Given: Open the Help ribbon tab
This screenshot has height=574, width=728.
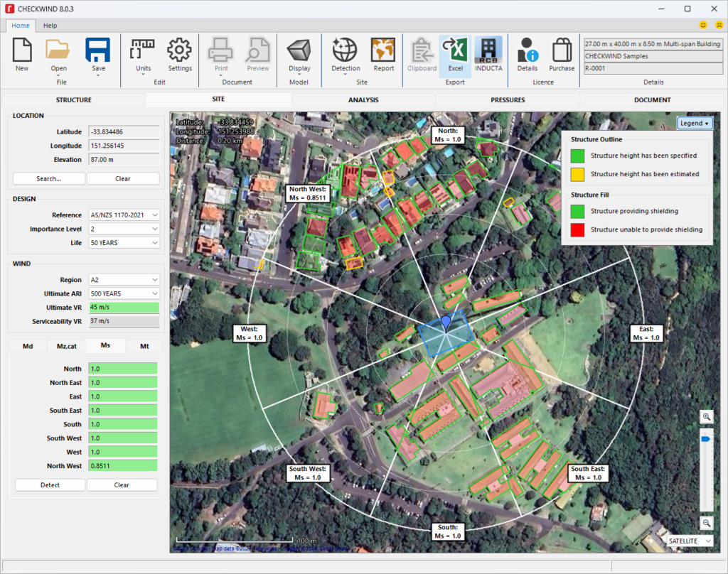Looking at the screenshot, I should [50, 25].
